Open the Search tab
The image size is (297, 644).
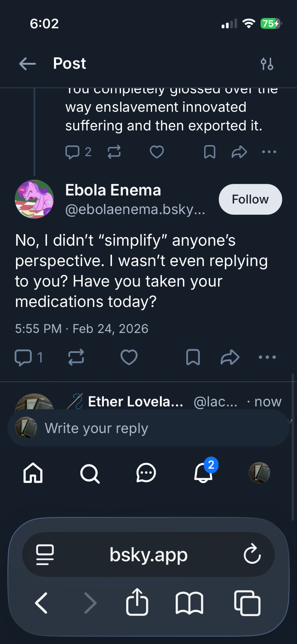click(x=90, y=473)
